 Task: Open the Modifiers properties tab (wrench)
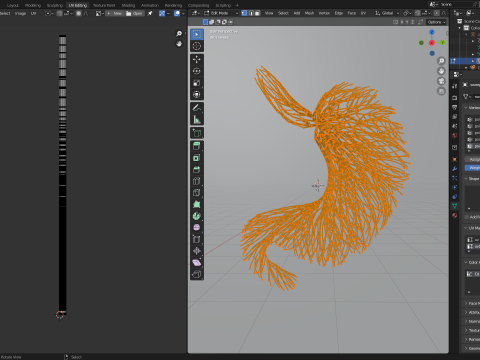(455, 169)
